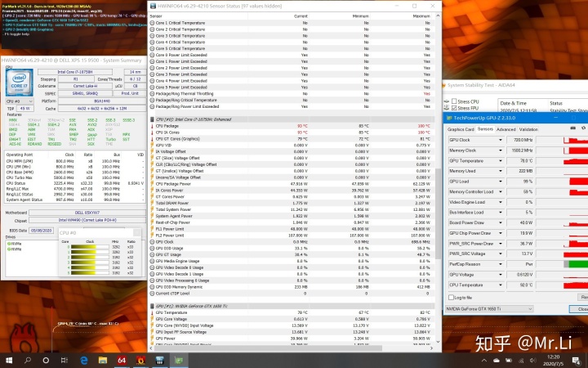The width and height of the screenshot is (588, 368).
Task: Click first NVMe drive green indicator
Action: pos(9,244)
